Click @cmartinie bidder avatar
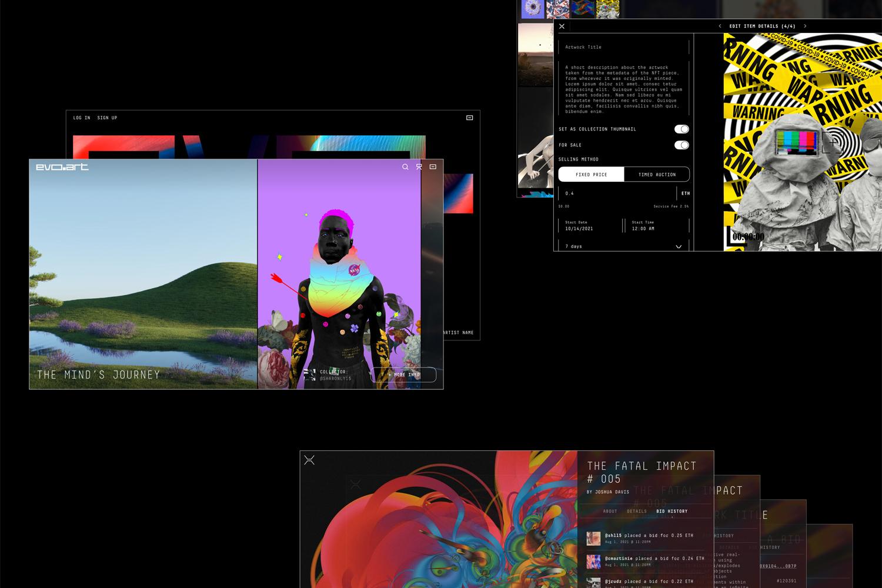882x588 pixels. coord(594,561)
